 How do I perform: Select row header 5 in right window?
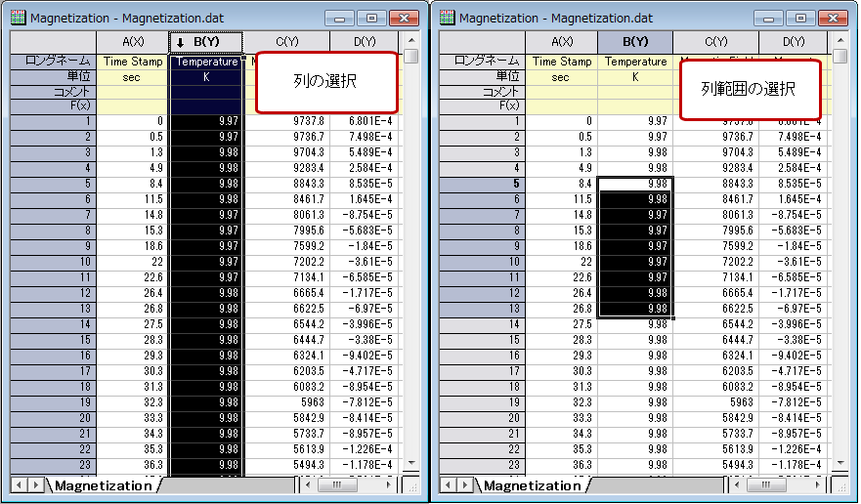(482, 184)
